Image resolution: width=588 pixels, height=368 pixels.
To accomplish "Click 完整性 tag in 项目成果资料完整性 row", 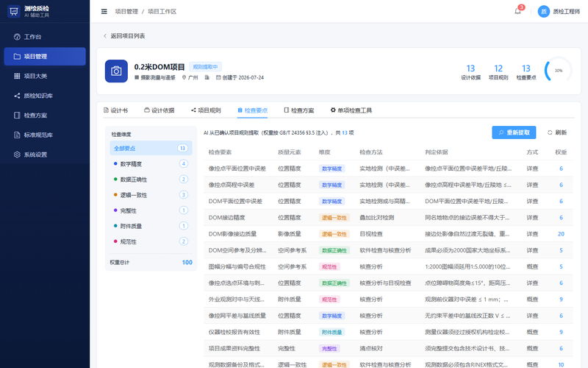I will pyautogui.click(x=329, y=348).
